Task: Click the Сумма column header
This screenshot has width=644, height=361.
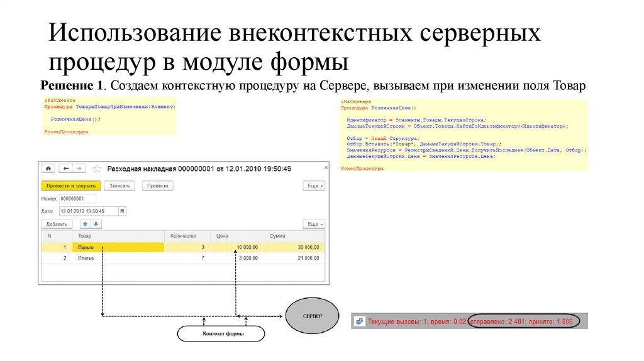Action: click(x=294, y=236)
